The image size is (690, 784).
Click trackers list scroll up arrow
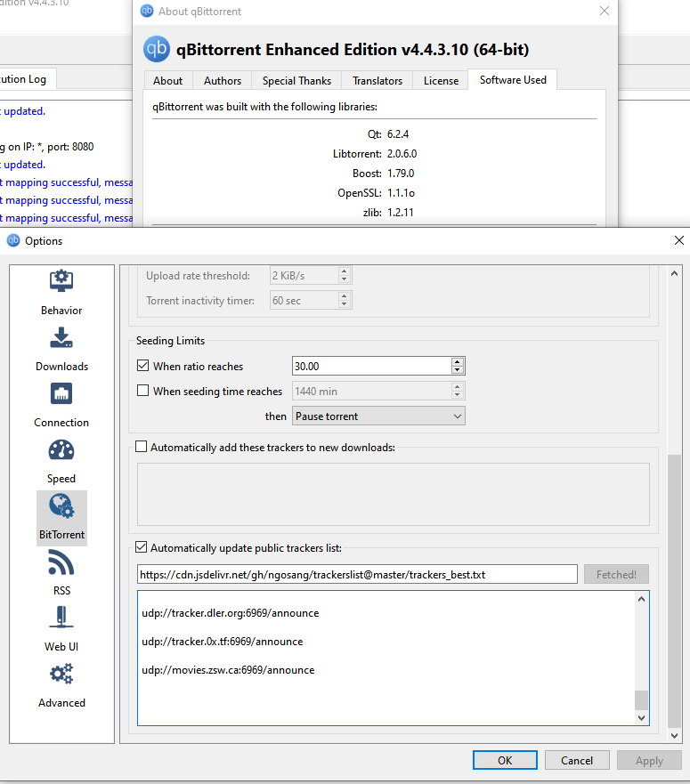641,599
